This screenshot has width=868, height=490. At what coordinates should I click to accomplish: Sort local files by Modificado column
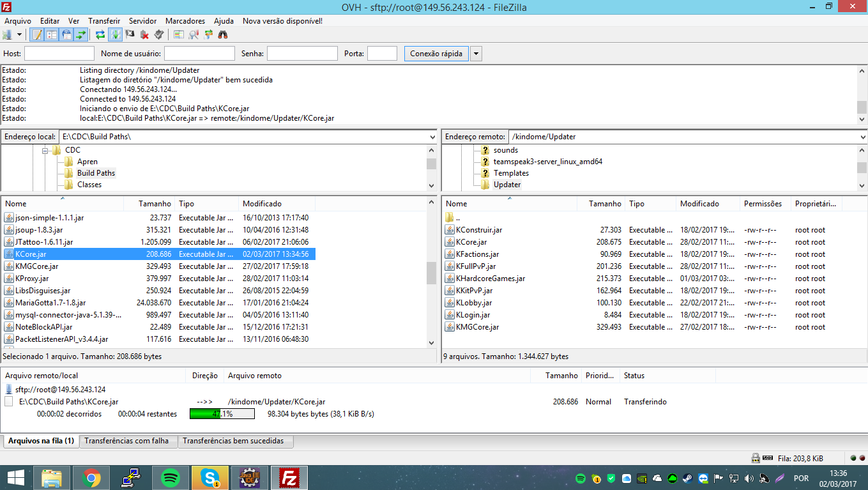(x=277, y=204)
